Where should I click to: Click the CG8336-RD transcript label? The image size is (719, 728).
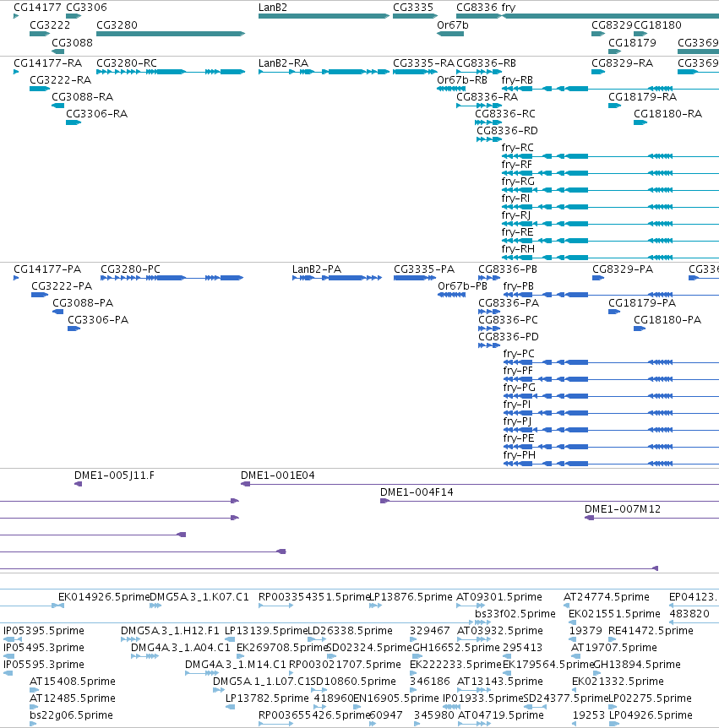click(507, 130)
